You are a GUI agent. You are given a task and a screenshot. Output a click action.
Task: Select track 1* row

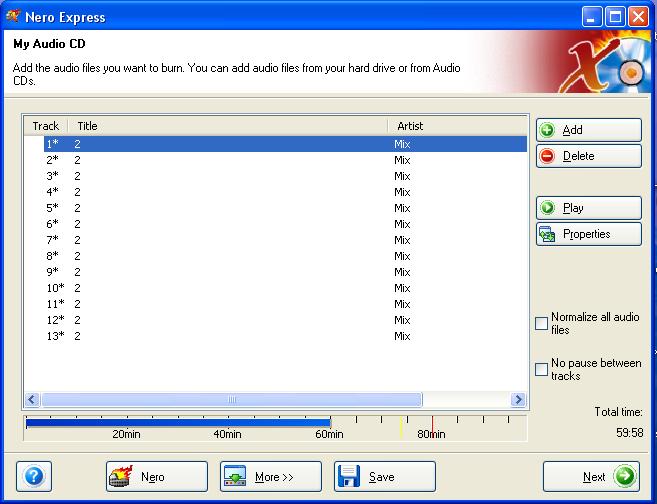(285, 144)
